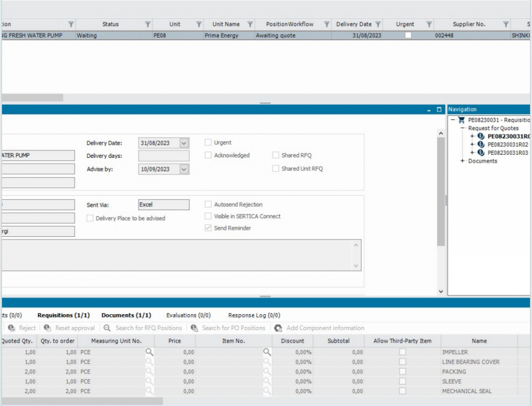Open the Delivery Date dropdown calendar
Viewport: 532px width, 406px height.
click(184, 143)
